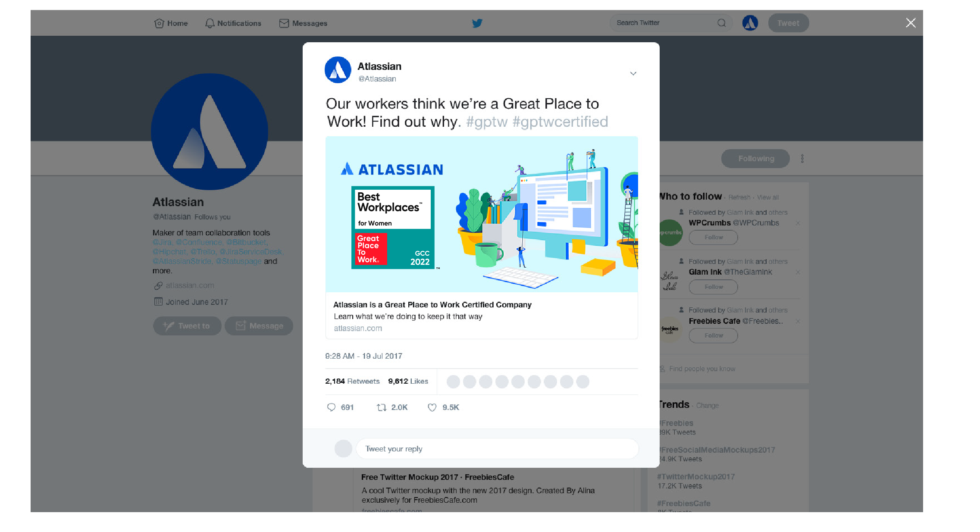Dismiss WPCrumbs suggestion with X
980x532 pixels.
798,223
